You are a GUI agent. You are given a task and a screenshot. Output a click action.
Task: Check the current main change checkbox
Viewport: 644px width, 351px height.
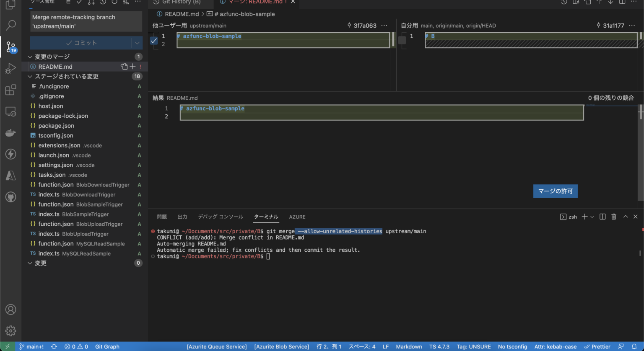click(x=402, y=40)
